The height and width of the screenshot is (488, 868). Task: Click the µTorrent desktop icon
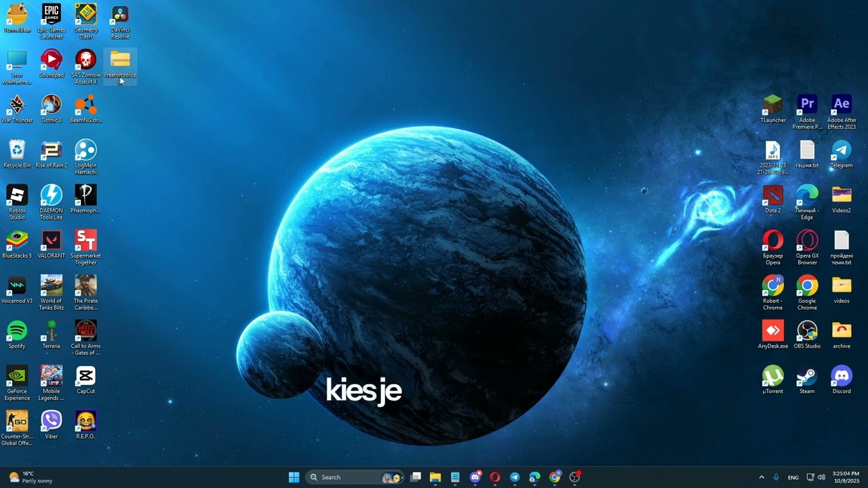click(773, 380)
